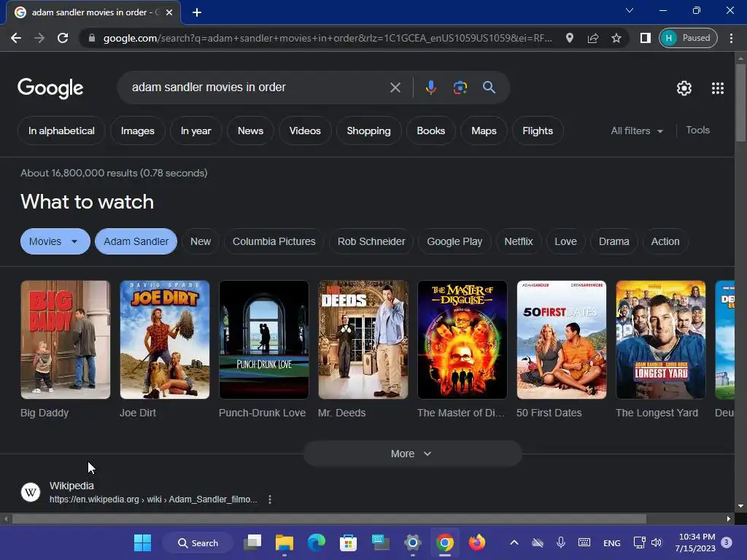Screen dimensions: 747x560
Task: Toggle the Love filter chip
Action: (x=565, y=241)
